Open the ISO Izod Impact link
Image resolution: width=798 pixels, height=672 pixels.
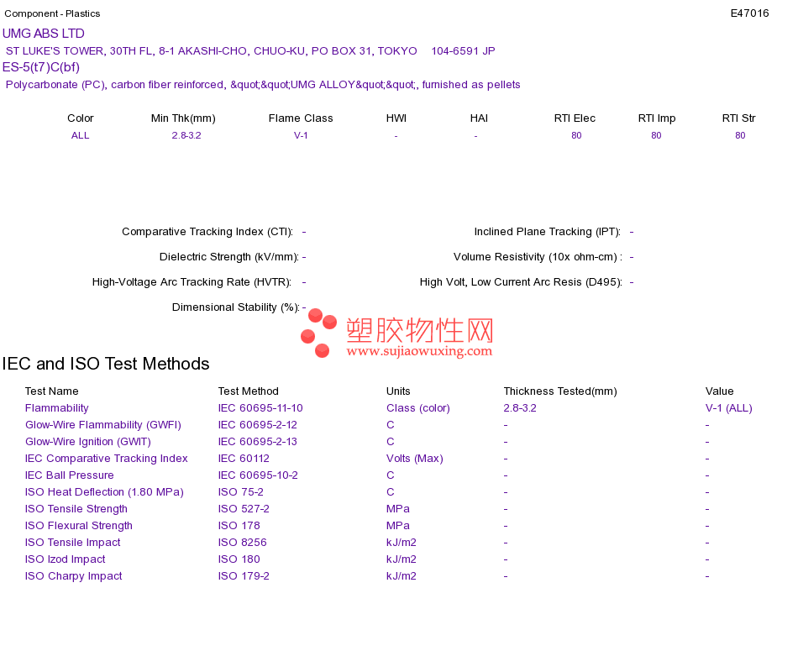tap(66, 559)
